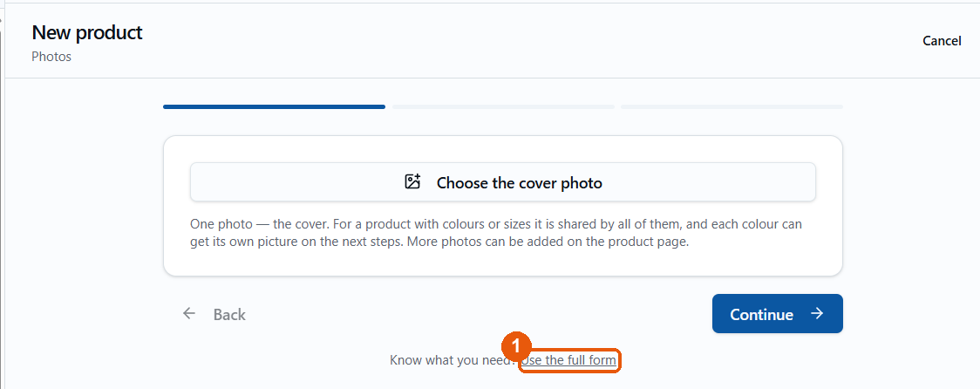Click the 'New product' page heading
This screenshot has width=980, height=389.
pyautogui.click(x=87, y=32)
